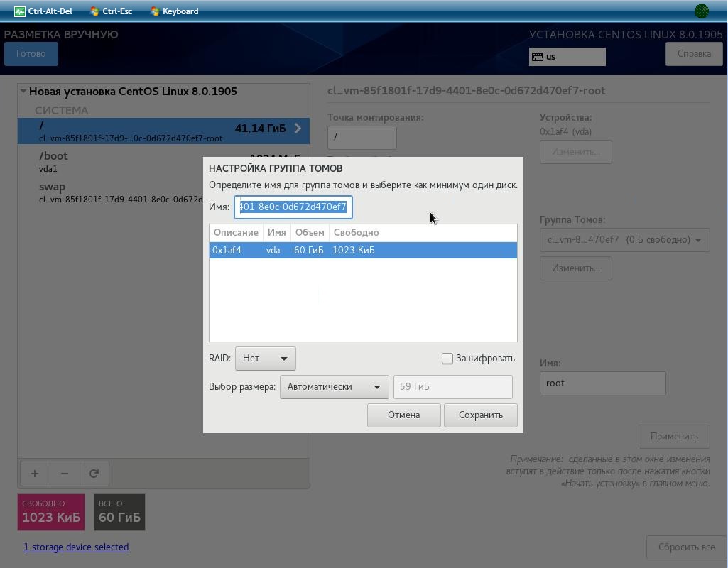Enable the Зашифровать checkbox

tap(447, 359)
